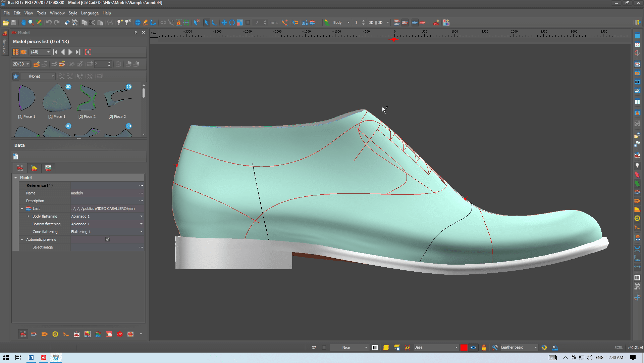Open the Language menu
Screen dimensions: 644x363
90,13
